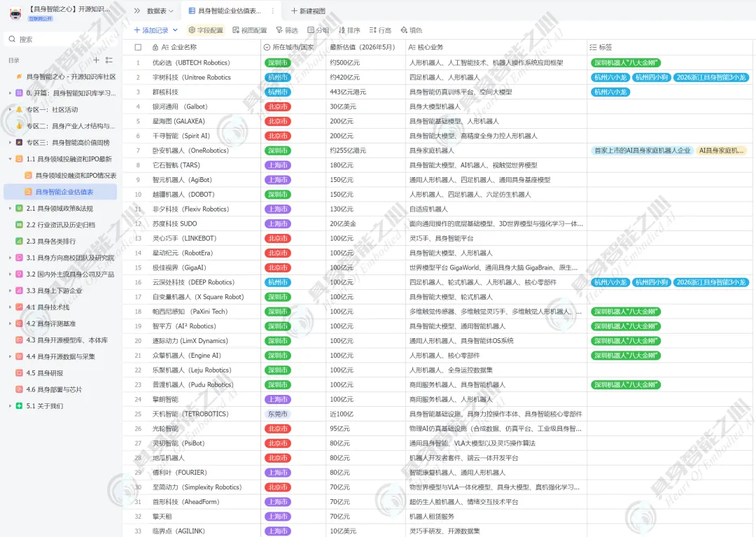Open 2.2 行业资讯及历史归档 in the sidebar
This screenshot has width=756, height=537.
point(60,225)
